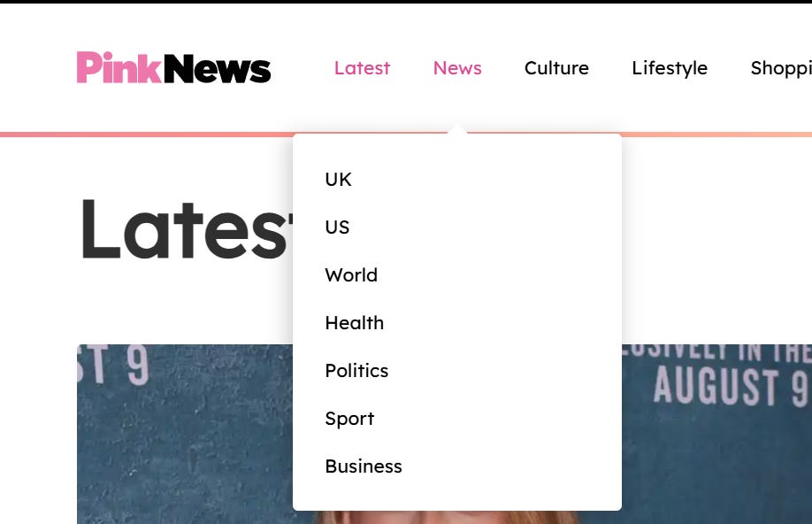Select US in News dropdown

[337, 227]
